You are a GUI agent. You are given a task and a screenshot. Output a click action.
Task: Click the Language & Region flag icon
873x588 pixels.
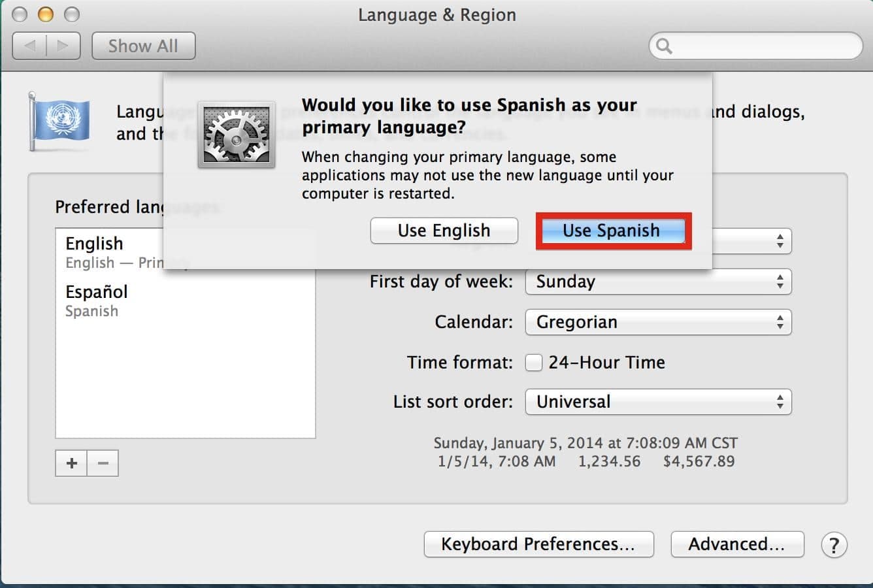click(x=60, y=122)
